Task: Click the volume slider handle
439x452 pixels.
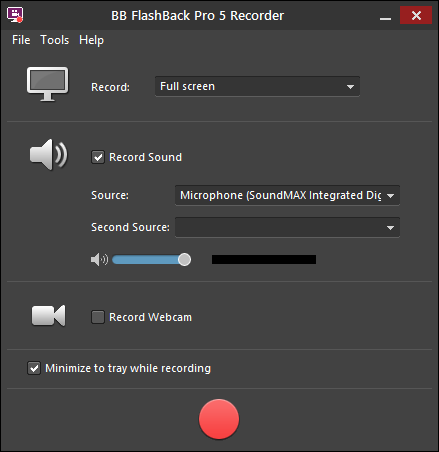Action: point(184,259)
